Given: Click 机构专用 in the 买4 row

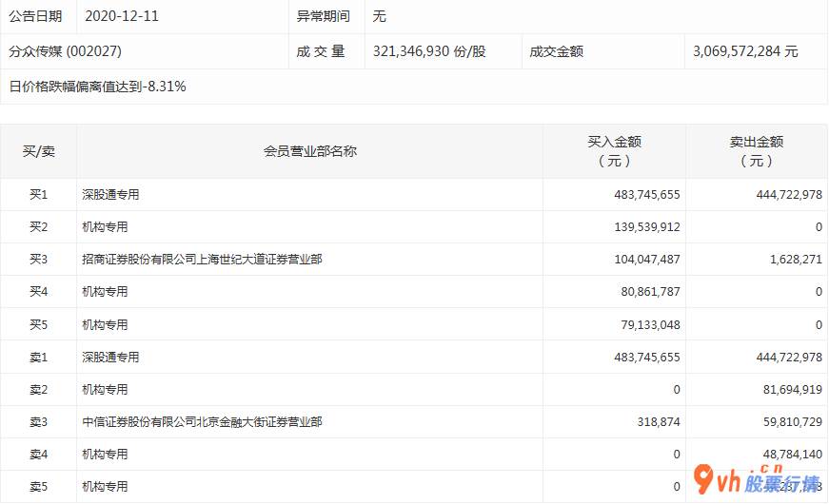Looking at the screenshot, I should [x=105, y=292].
